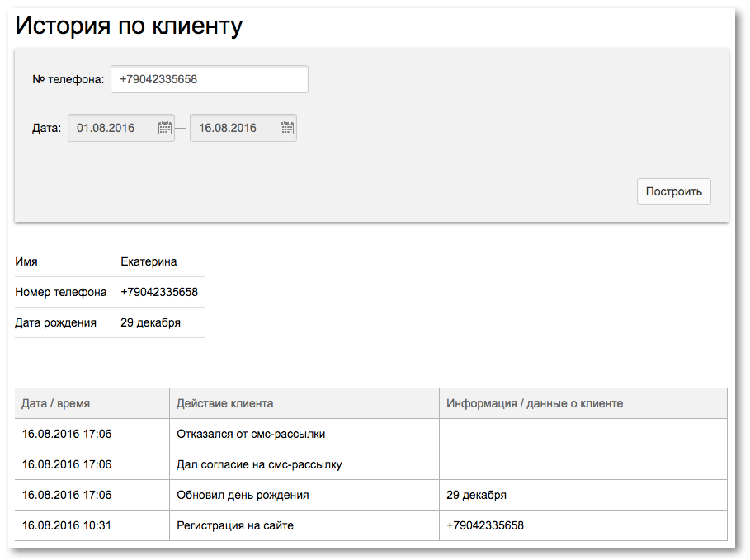Select the Регистрация на сайте action cell

tap(304, 525)
